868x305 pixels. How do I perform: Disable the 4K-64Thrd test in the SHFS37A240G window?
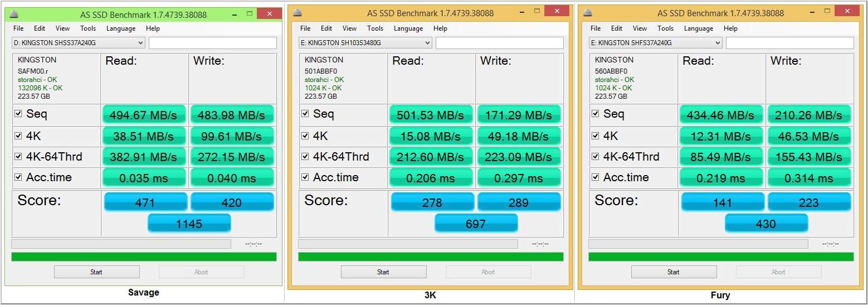pyautogui.click(x=595, y=157)
